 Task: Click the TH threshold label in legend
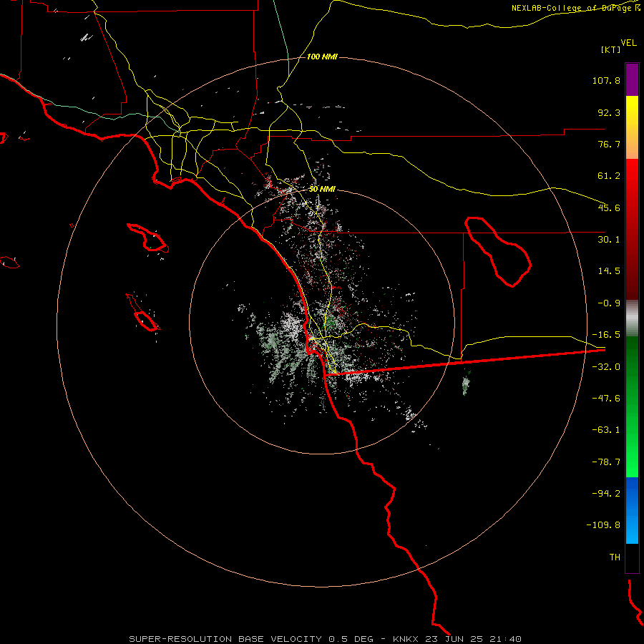tap(615, 557)
